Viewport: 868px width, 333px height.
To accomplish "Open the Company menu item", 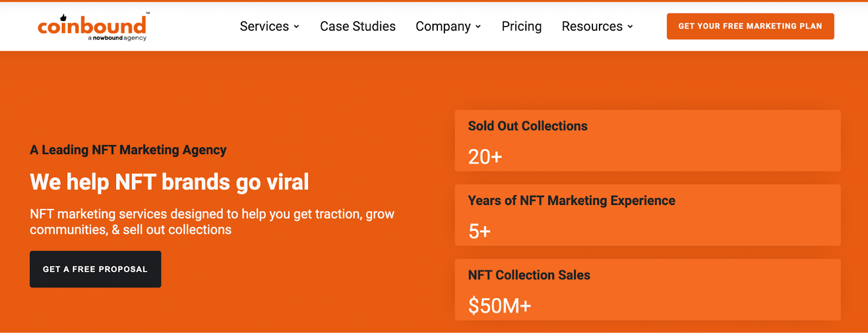I will coord(443,26).
